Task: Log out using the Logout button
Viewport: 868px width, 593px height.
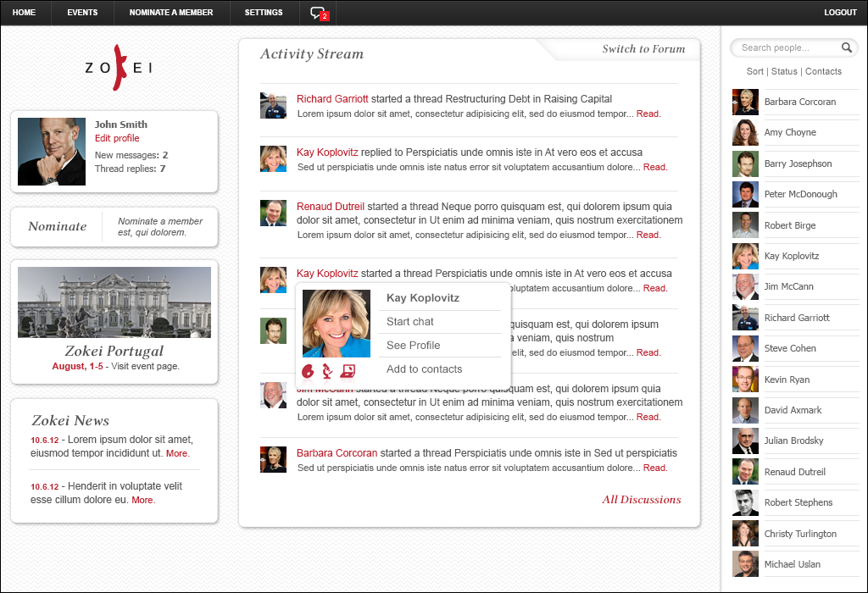Action: click(840, 13)
